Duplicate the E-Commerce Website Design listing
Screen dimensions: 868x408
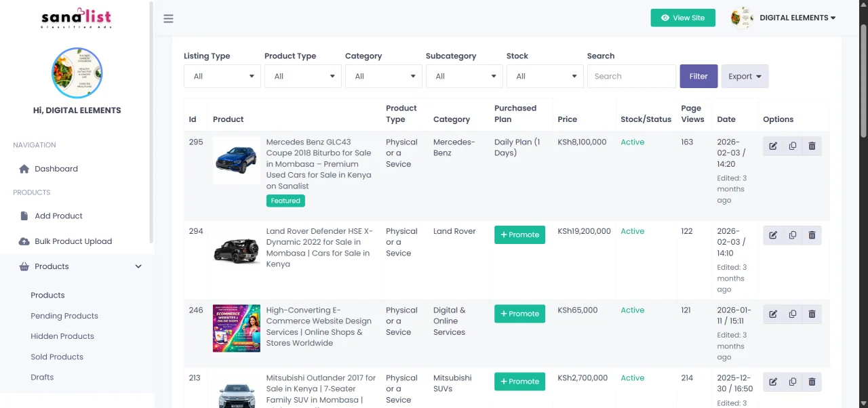[x=792, y=314]
